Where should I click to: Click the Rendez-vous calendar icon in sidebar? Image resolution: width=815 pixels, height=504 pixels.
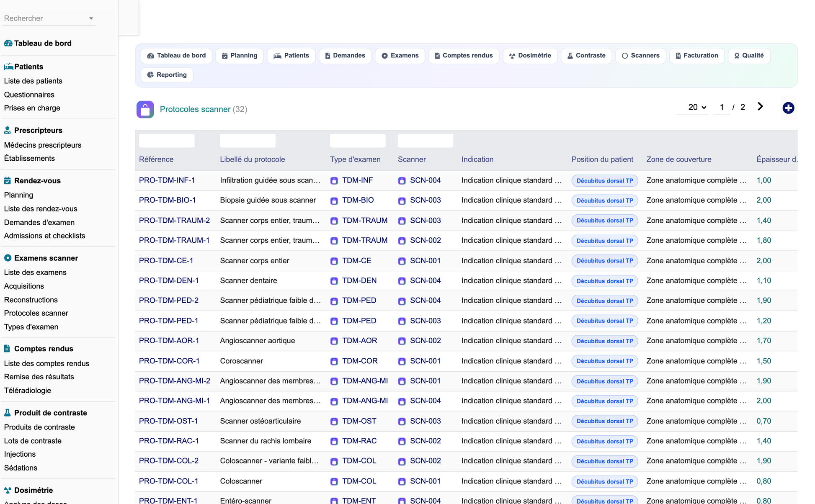pos(8,181)
